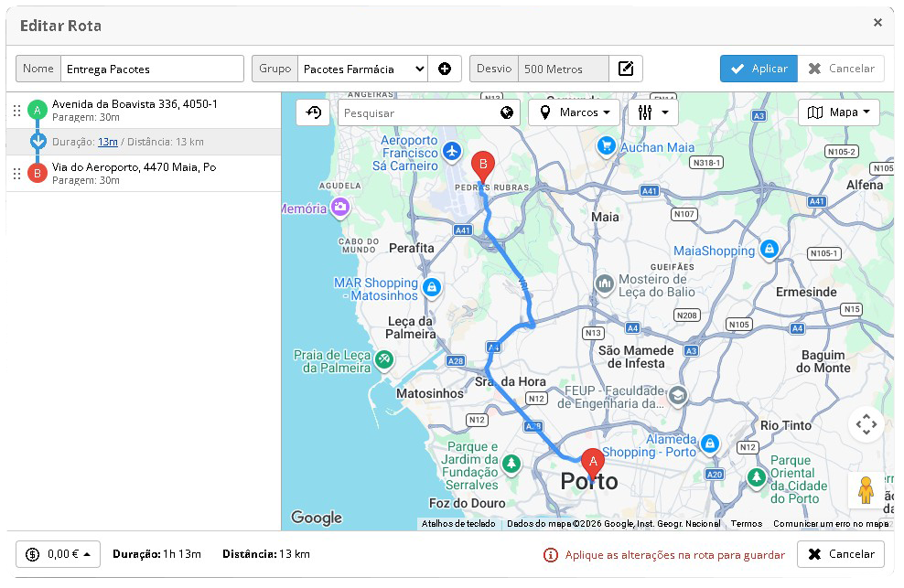Click the top Cancelar button
Image resolution: width=904 pixels, height=588 pixels.
[841, 69]
